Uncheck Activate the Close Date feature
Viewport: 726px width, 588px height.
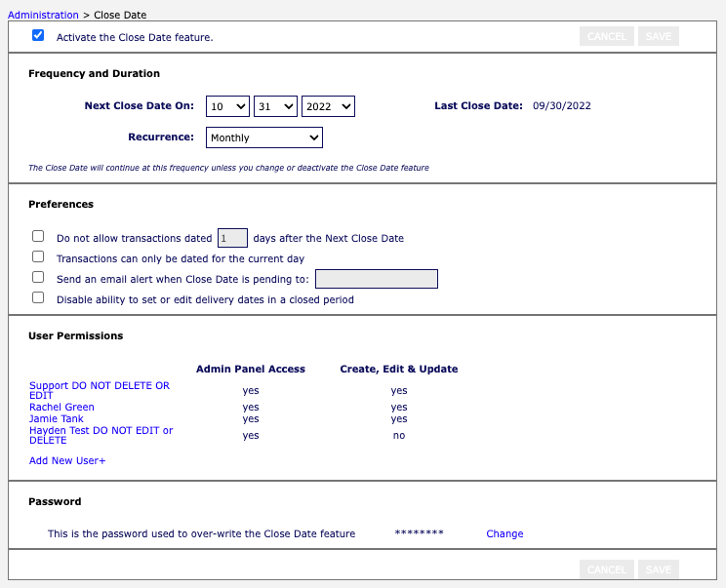coord(38,35)
